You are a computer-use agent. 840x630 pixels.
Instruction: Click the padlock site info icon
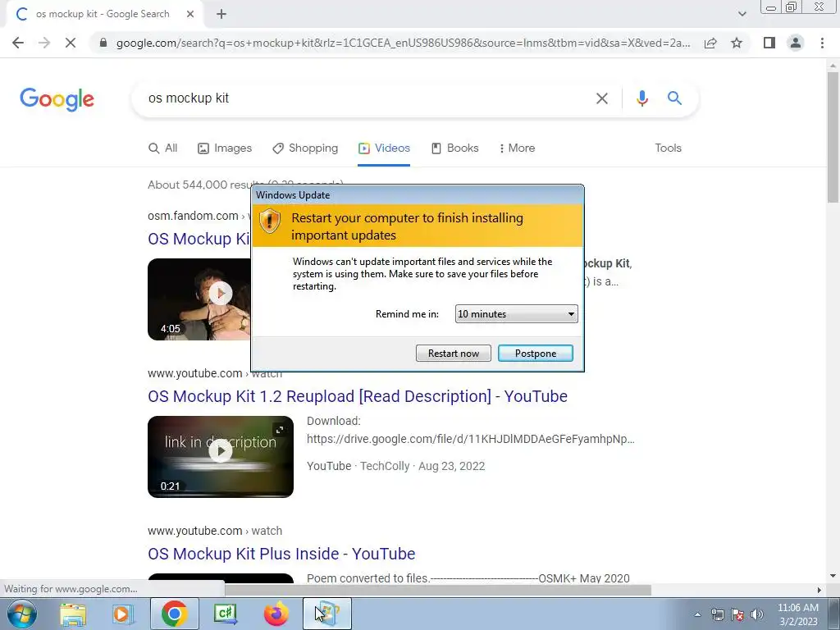click(103, 43)
